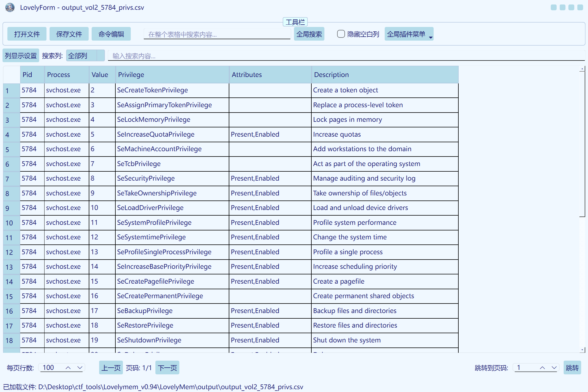Open the 全局插件菜单 dropdown menu

(x=409, y=34)
